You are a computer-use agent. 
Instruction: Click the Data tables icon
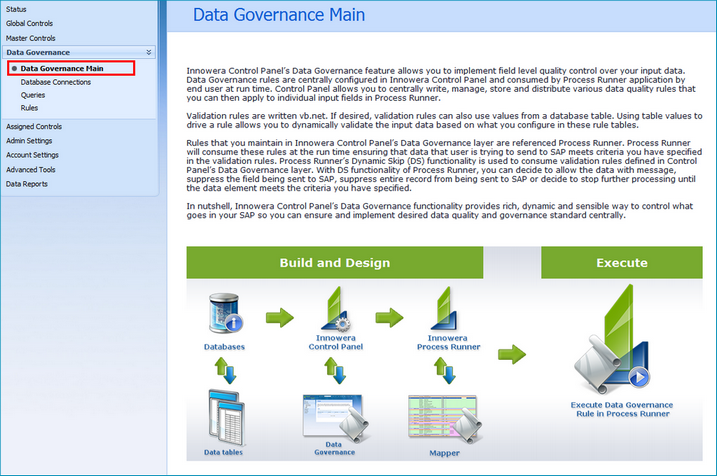[x=226, y=417]
